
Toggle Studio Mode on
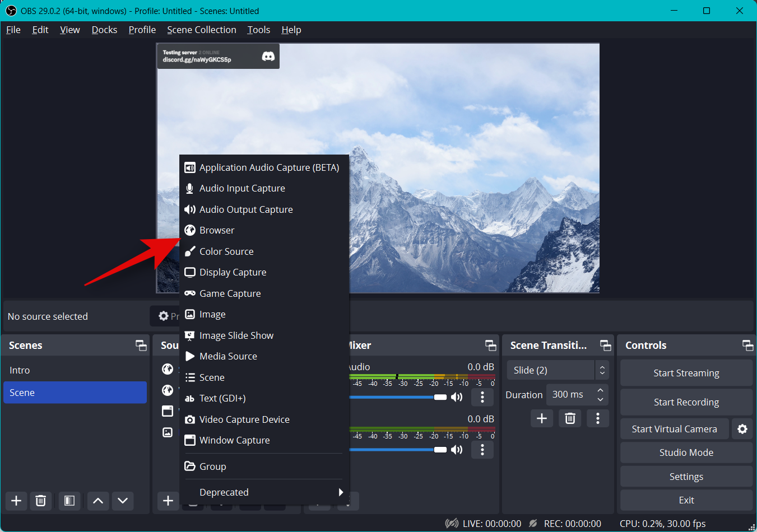[x=686, y=452]
